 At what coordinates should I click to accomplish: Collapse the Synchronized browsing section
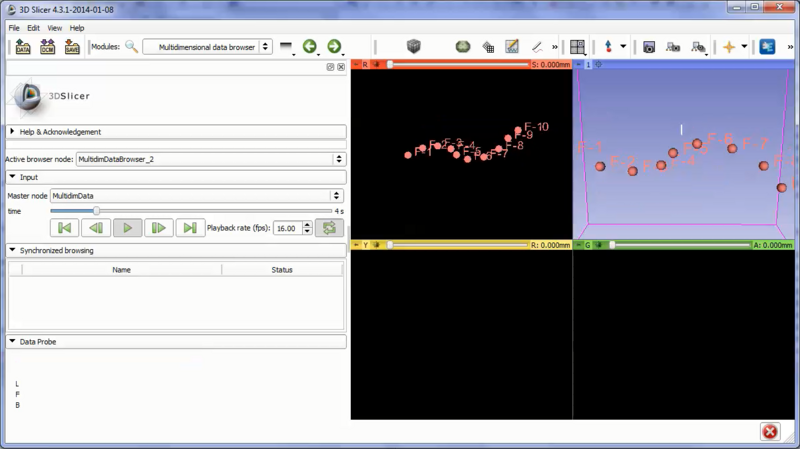(x=176, y=251)
